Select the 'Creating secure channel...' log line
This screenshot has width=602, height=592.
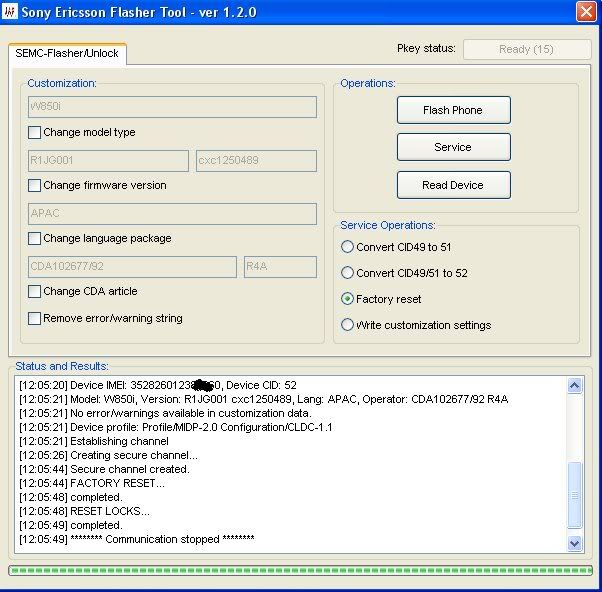click(x=108, y=455)
